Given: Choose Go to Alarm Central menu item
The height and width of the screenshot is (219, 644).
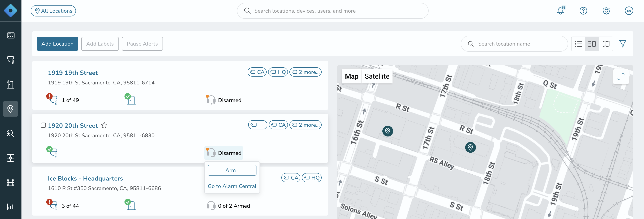Looking at the screenshot, I should pos(232,186).
